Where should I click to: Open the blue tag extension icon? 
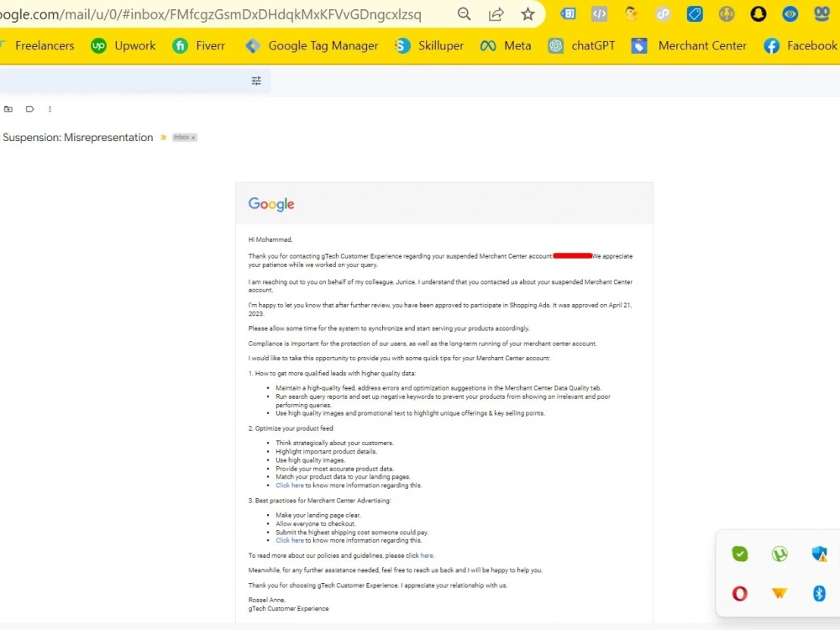point(695,14)
